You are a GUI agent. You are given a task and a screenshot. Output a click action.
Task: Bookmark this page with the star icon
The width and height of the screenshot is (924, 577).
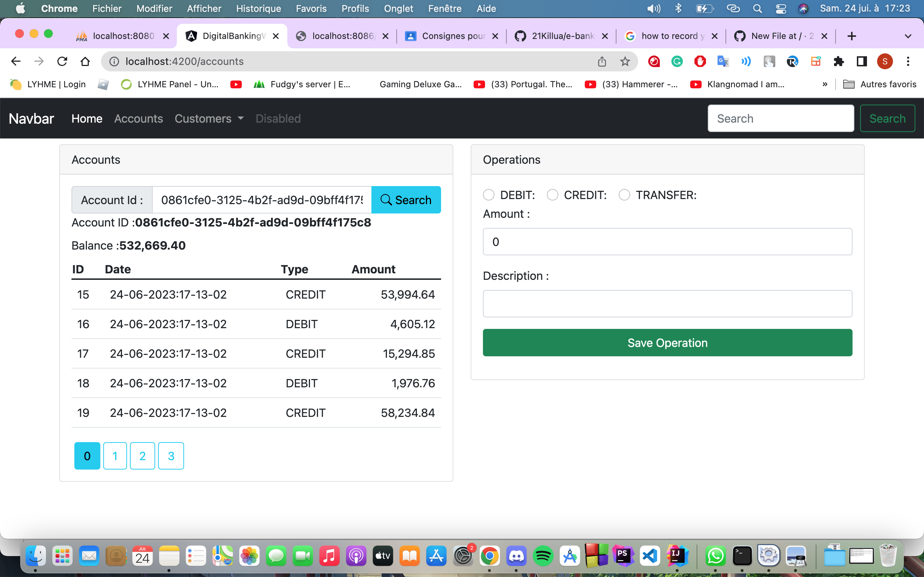tap(625, 61)
